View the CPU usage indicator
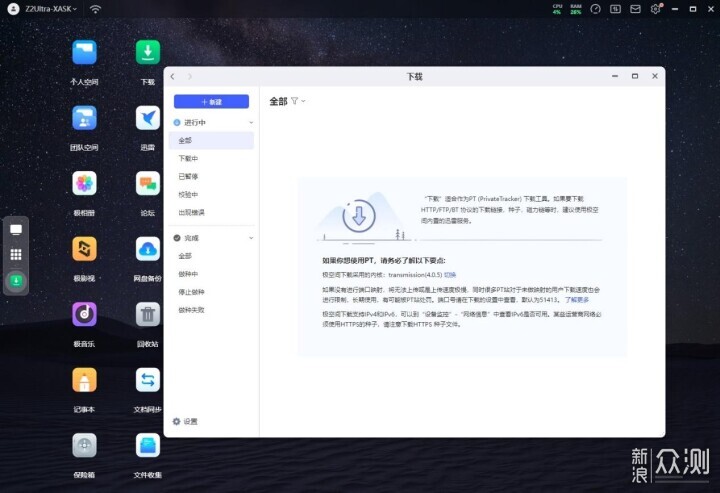This screenshot has height=493, width=720. pyautogui.click(x=557, y=9)
